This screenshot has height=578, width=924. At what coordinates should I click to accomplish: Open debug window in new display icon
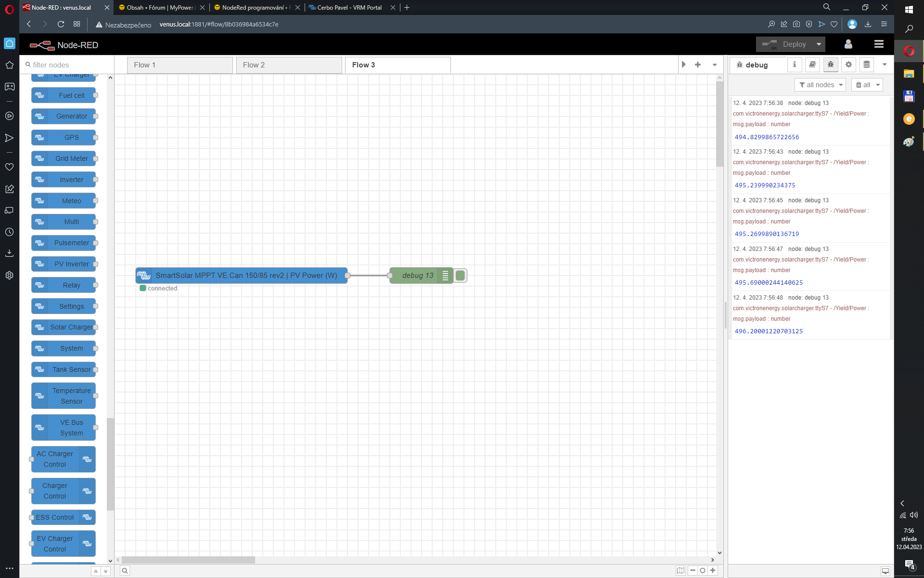tap(885, 571)
